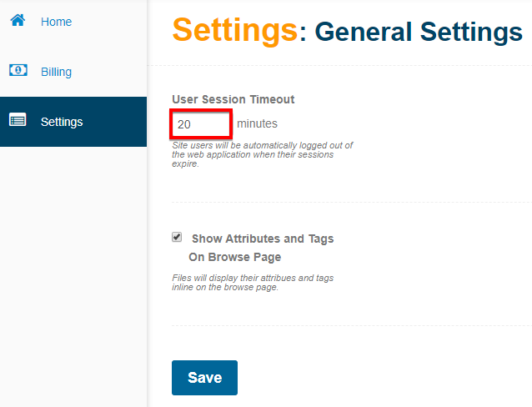Click the browse page help description
Screen dimensions: 532x407
[x=253, y=283]
